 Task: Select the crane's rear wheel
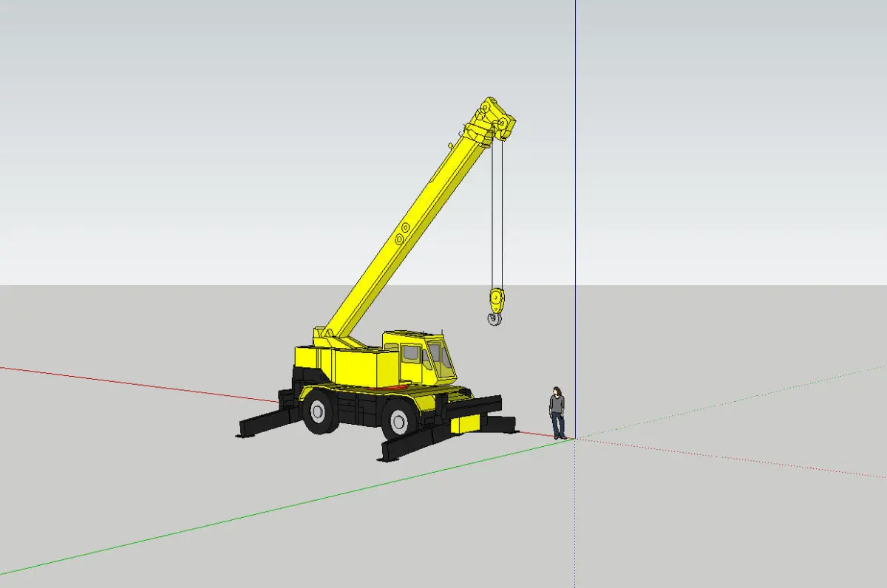click(321, 412)
